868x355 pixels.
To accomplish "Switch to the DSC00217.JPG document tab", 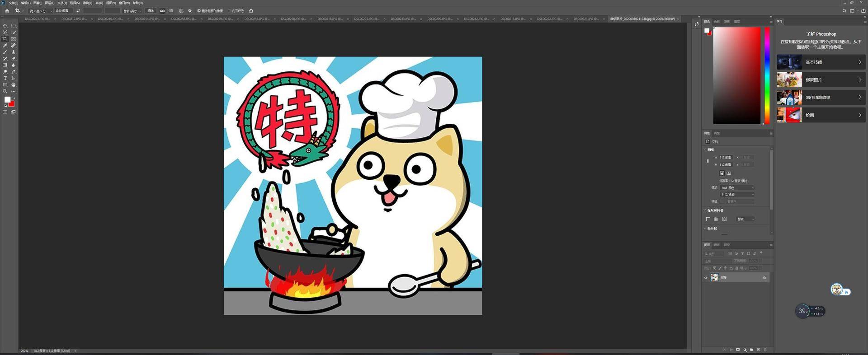I will coord(74,19).
